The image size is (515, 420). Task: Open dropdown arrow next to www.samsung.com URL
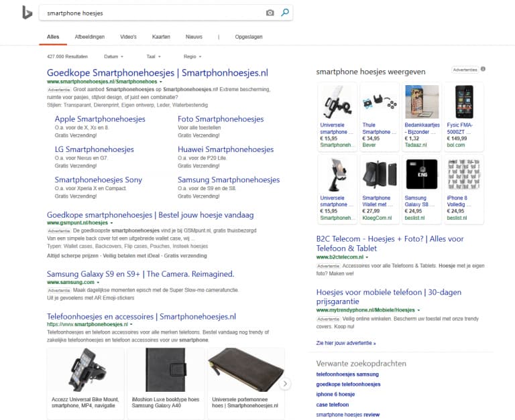[98, 282]
